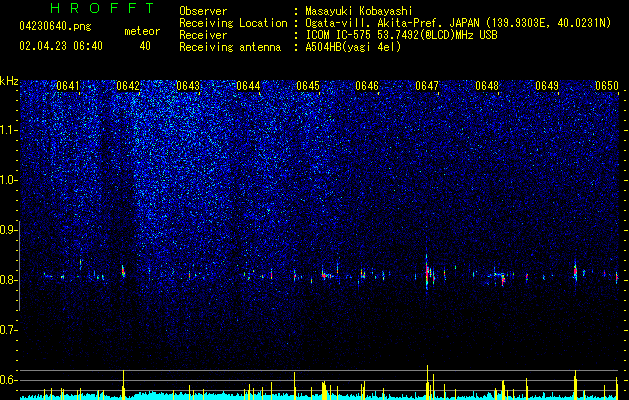
Task: Click the 0649 time marker
Action: pos(547,86)
